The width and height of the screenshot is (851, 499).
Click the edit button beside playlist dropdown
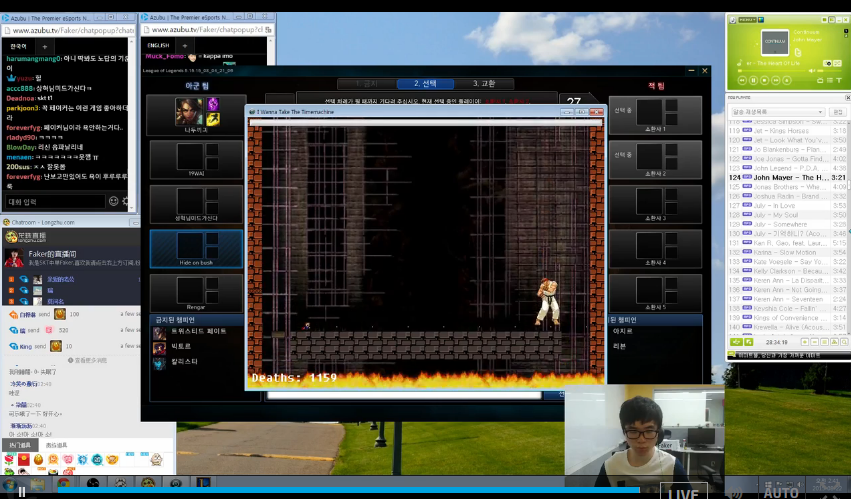pyautogui.click(x=837, y=112)
